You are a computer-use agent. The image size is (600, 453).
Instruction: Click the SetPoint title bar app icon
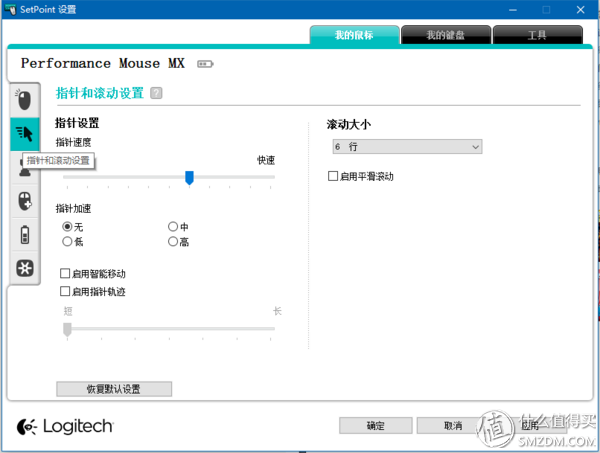pos(10,9)
